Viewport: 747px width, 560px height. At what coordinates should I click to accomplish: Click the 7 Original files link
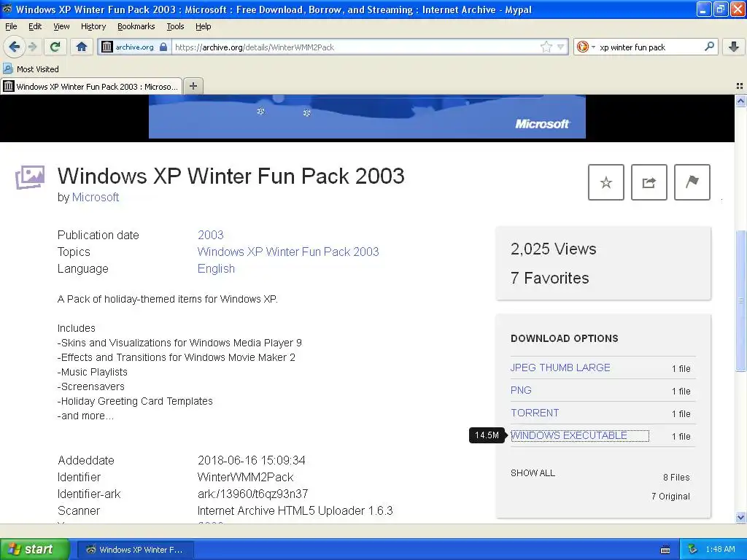[670, 496]
